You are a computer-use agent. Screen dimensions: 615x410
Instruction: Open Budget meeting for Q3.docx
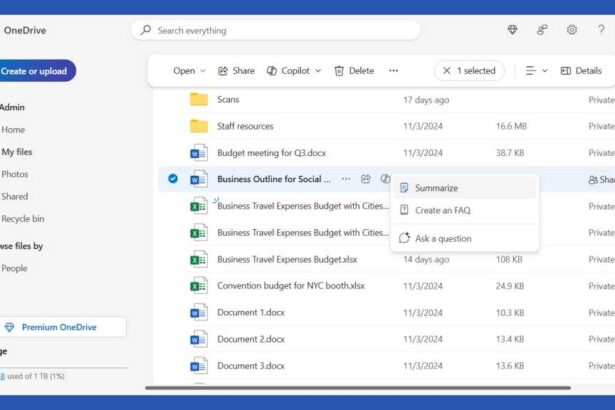(271, 153)
